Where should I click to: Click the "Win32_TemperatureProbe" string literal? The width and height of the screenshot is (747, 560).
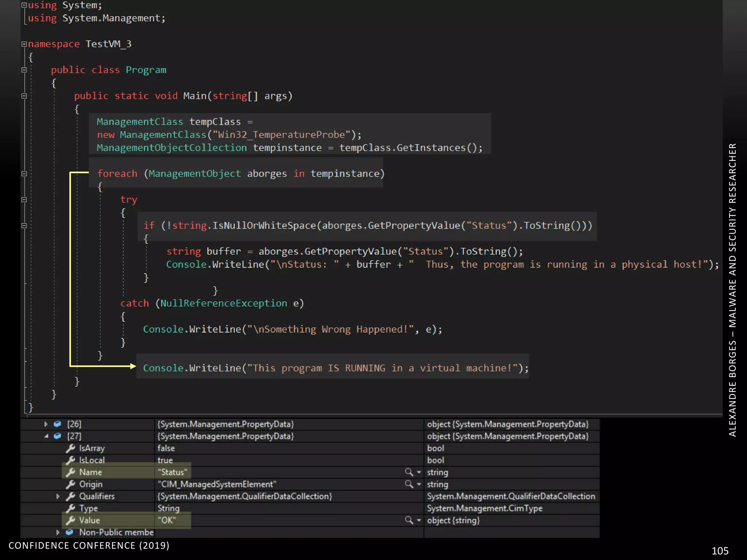pyautogui.click(x=282, y=135)
